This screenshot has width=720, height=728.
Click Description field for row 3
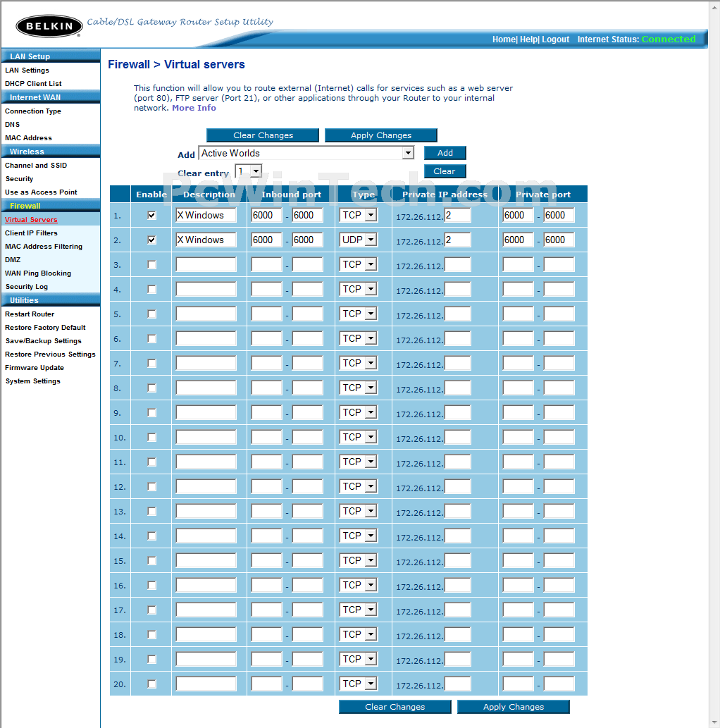[x=206, y=265]
